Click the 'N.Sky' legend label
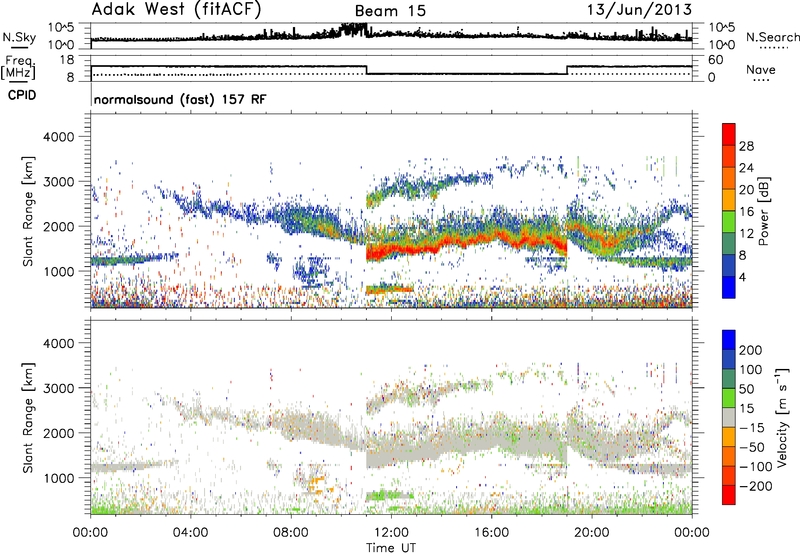Image resolution: width=800 pixels, height=554 pixels. [x=19, y=37]
